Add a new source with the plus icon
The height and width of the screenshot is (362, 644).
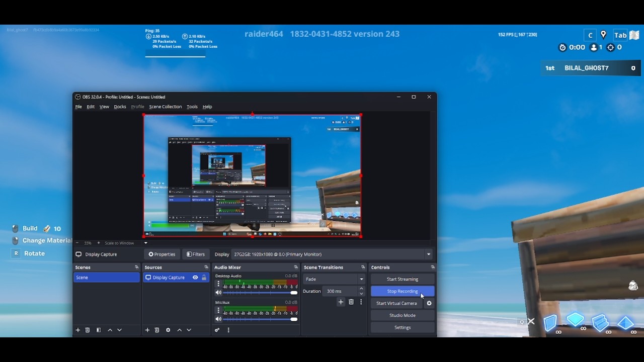coord(147,330)
